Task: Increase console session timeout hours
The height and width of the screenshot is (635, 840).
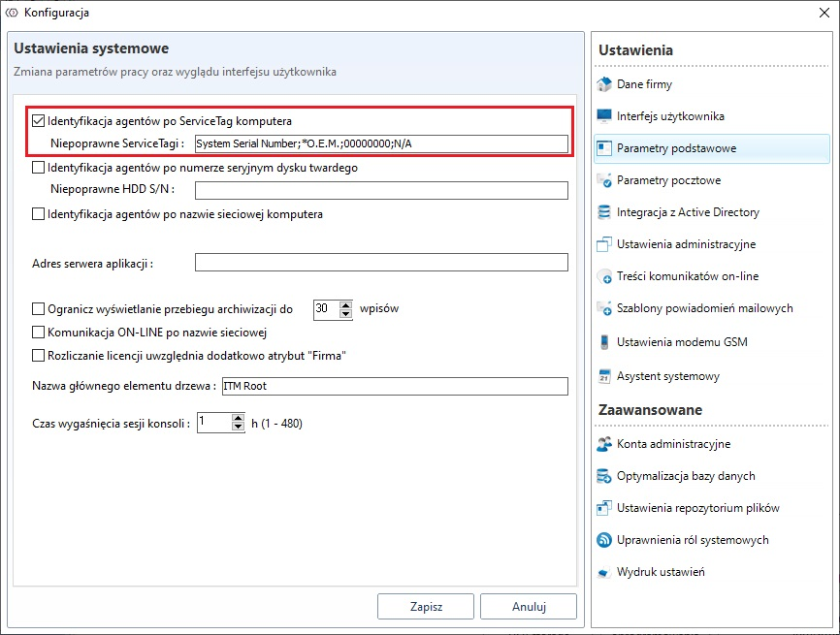Action: [x=238, y=419]
